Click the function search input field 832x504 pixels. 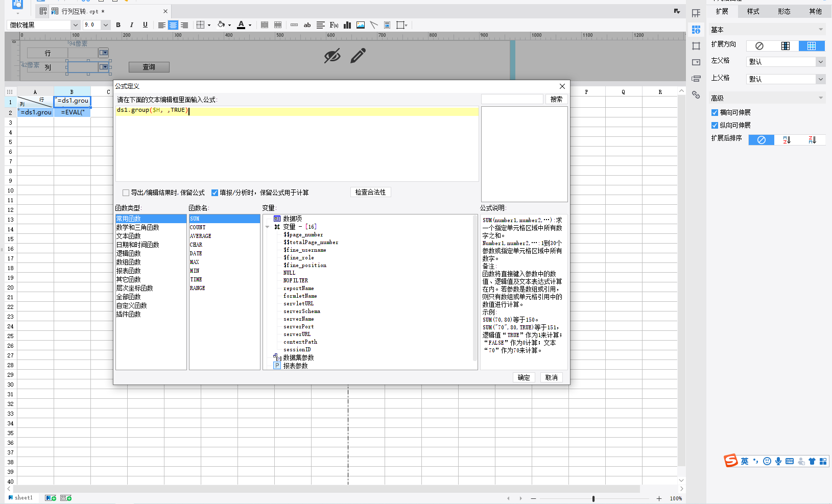click(512, 99)
